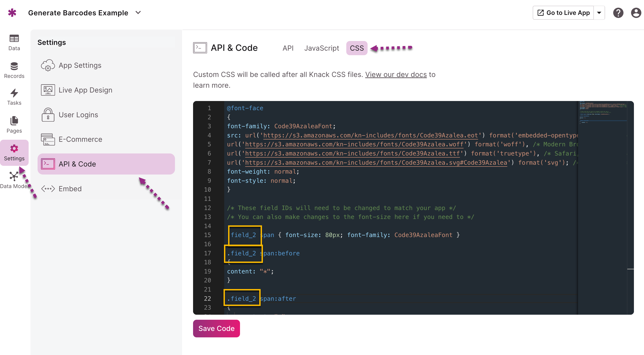Open the Data Model section
The height and width of the screenshot is (355, 644).
click(x=14, y=177)
